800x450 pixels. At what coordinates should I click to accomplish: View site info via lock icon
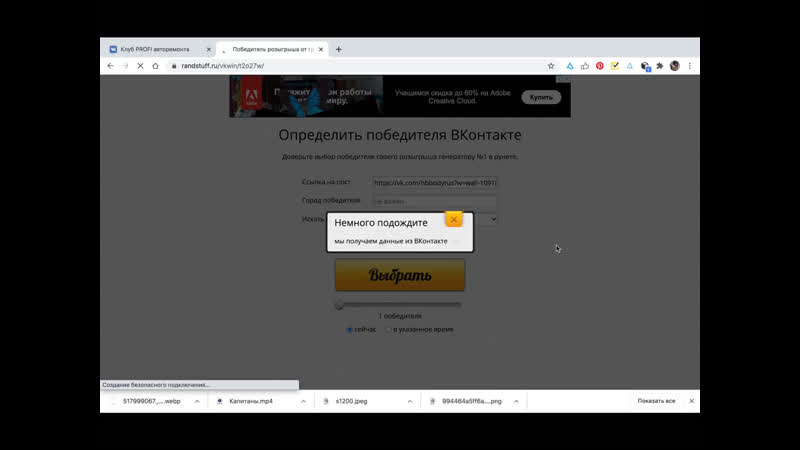click(x=173, y=66)
